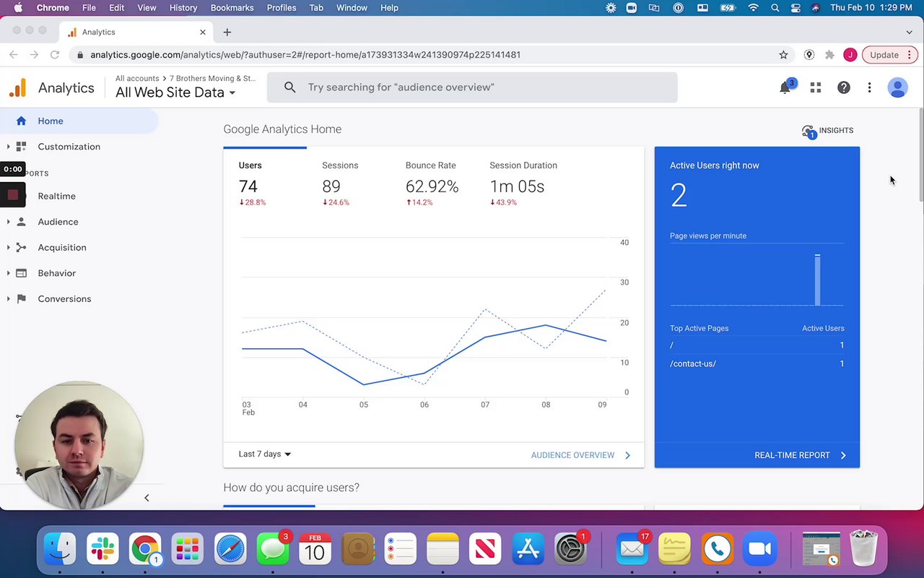Expand the Acquisition section arrow
Image resolution: width=924 pixels, height=578 pixels.
(x=8, y=247)
